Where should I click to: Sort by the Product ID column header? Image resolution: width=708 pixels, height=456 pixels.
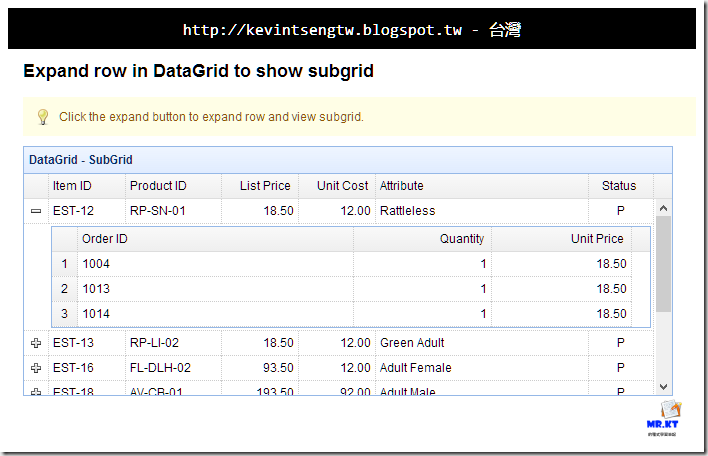[x=158, y=185]
